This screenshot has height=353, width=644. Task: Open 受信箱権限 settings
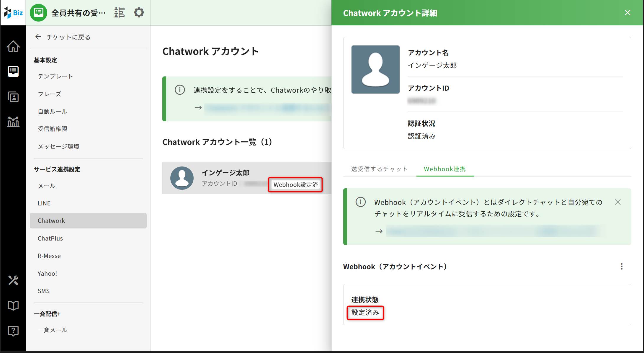click(52, 129)
